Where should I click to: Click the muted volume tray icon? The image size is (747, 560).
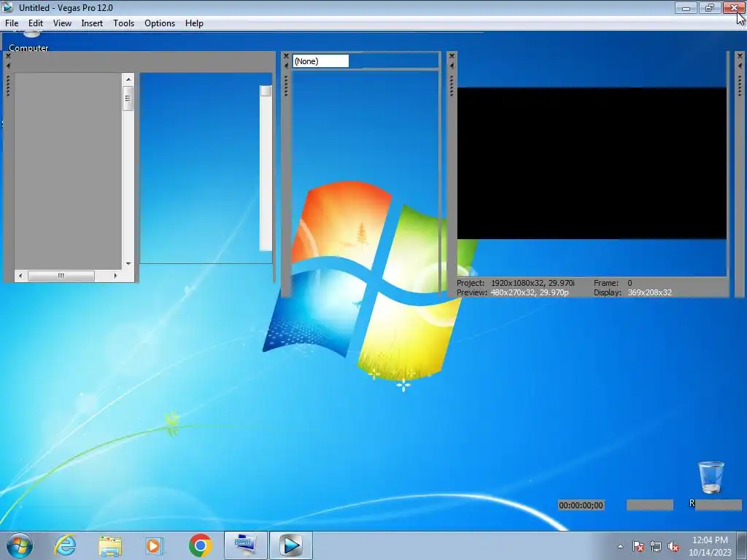coord(673,546)
